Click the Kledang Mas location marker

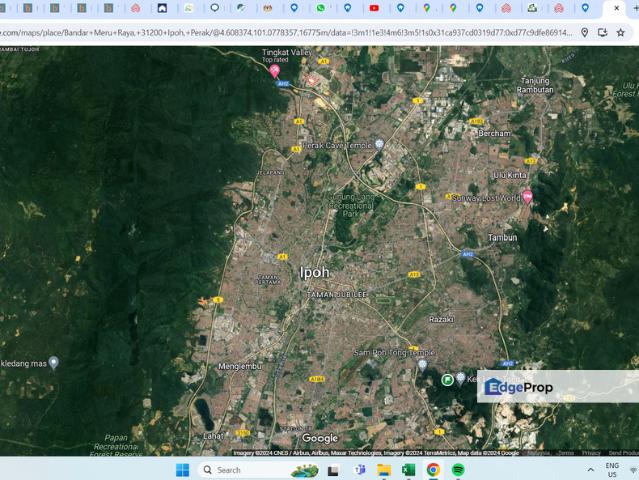point(54,363)
